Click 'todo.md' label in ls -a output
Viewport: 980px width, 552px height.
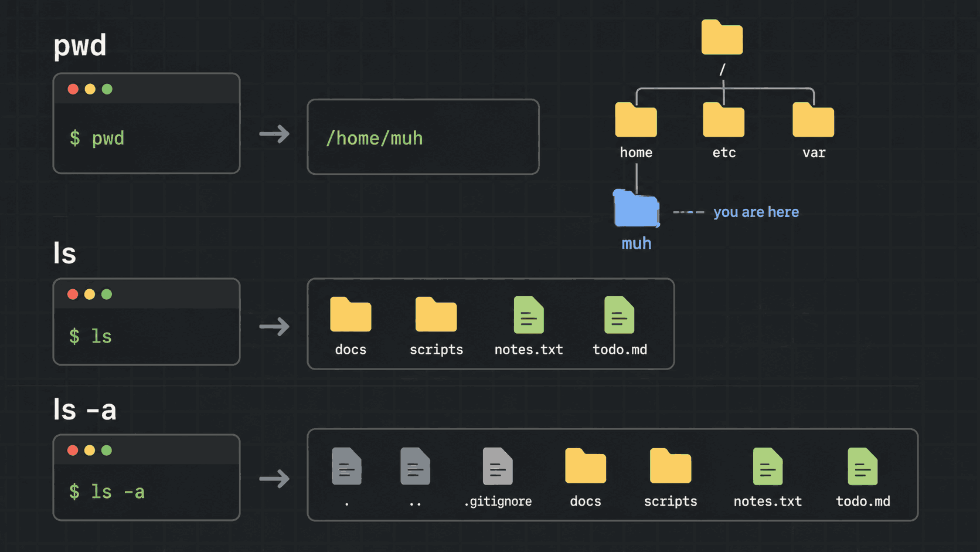tap(863, 502)
